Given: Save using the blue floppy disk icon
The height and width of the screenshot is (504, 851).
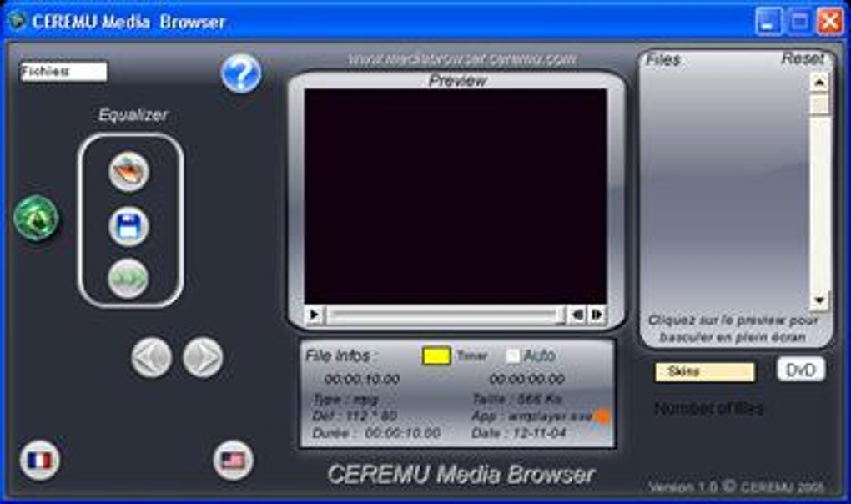Looking at the screenshot, I should pos(128,226).
